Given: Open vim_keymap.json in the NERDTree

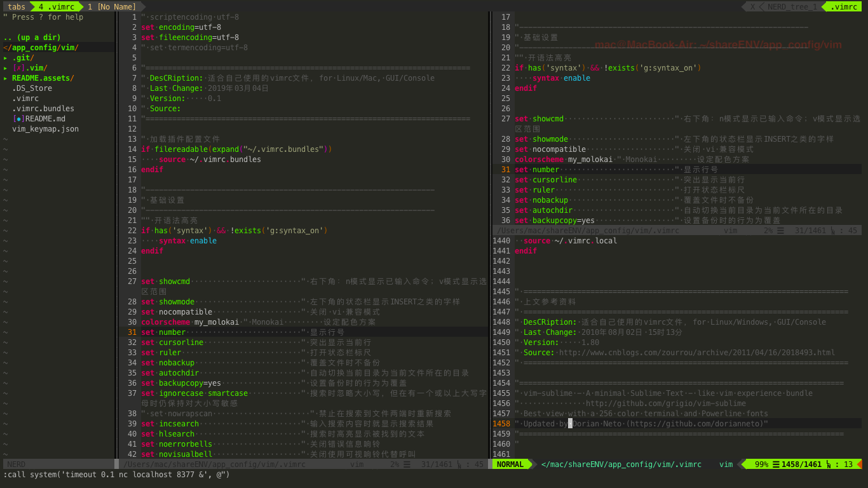Looking at the screenshot, I should pos(45,129).
